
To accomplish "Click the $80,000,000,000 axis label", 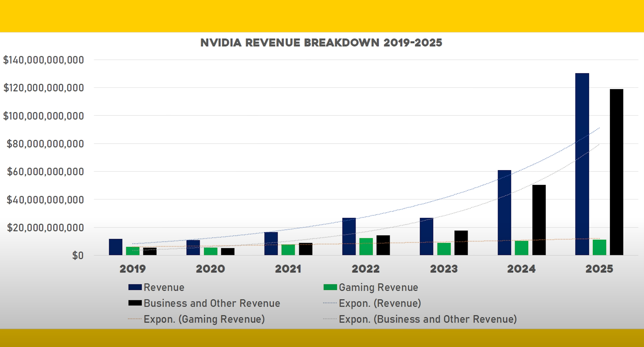I will click(45, 144).
